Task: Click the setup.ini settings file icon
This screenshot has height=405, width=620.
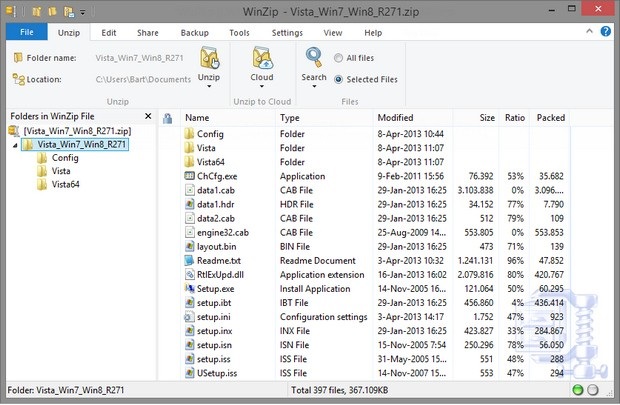Action: click(x=189, y=316)
